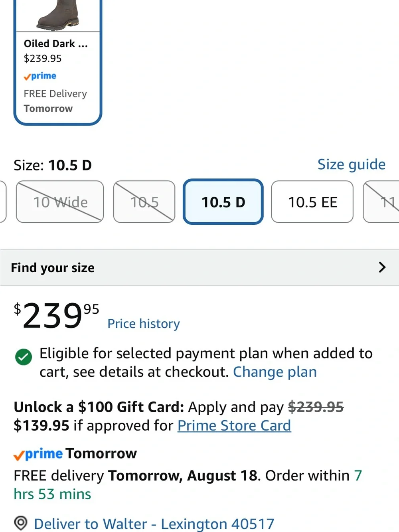Select crossed-out size 10.5
Viewport: 399px width, 532px height.
[x=144, y=202]
